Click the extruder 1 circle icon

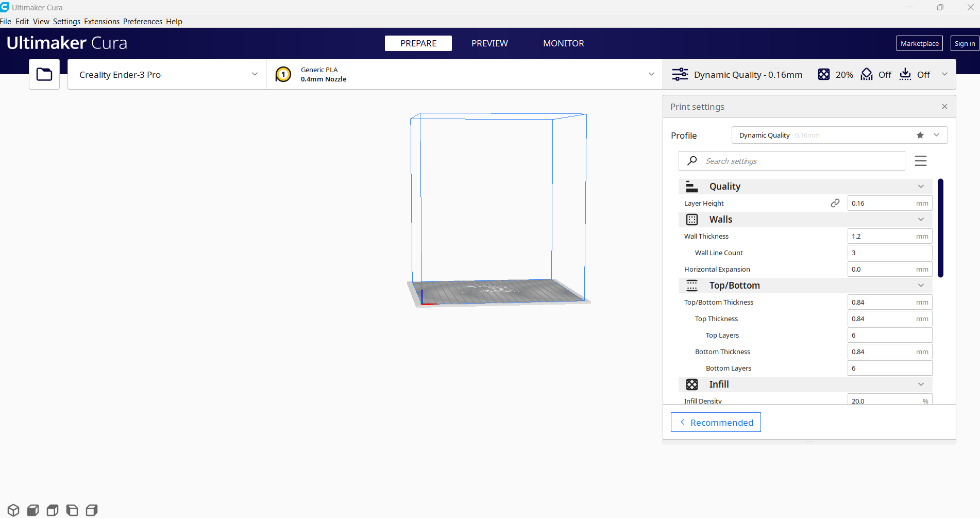click(x=283, y=74)
